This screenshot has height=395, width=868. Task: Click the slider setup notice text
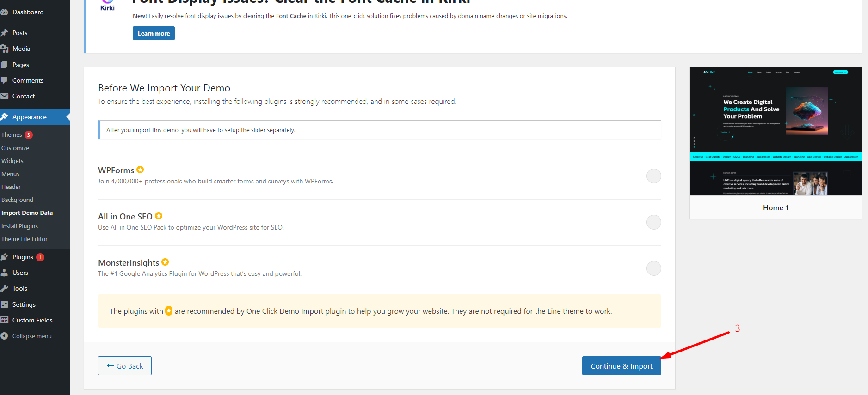click(x=201, y=130)
